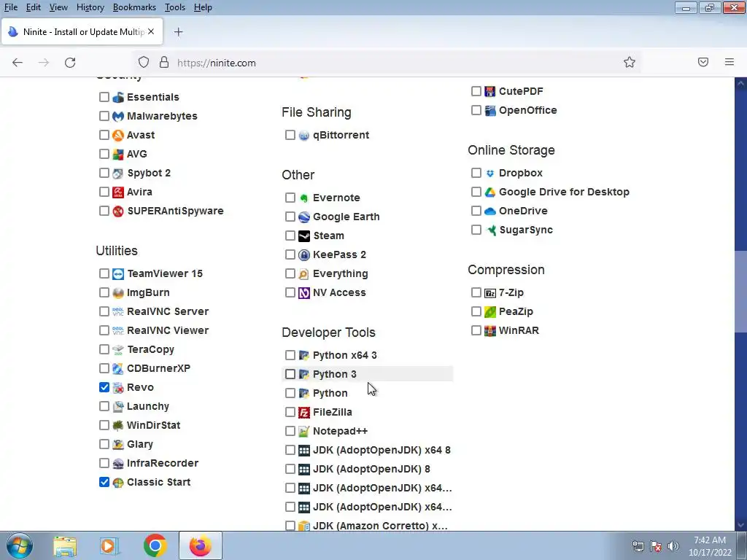The height and width of the screenshot is (560, 747).
Task: Check the OpenOffice checkbox
Action: [476, 110]
